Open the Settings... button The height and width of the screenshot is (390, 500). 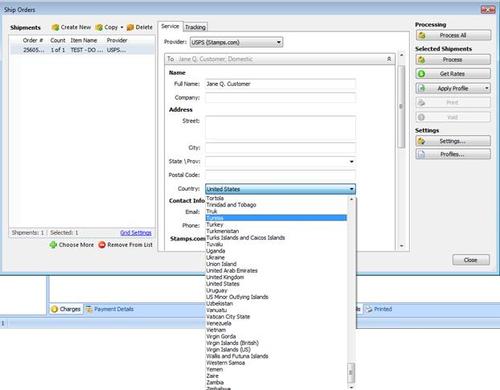[453, 141]
